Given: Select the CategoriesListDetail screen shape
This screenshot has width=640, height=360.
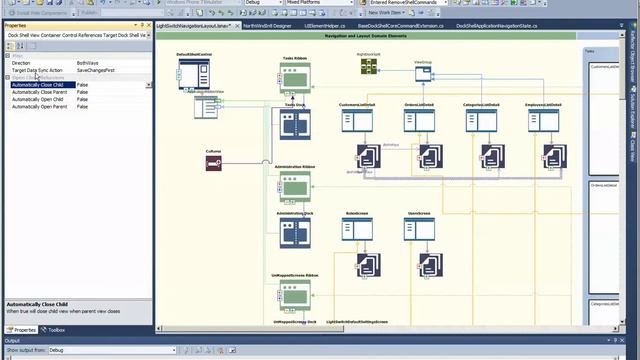Looking at the screenshot, I should (481, 120).
